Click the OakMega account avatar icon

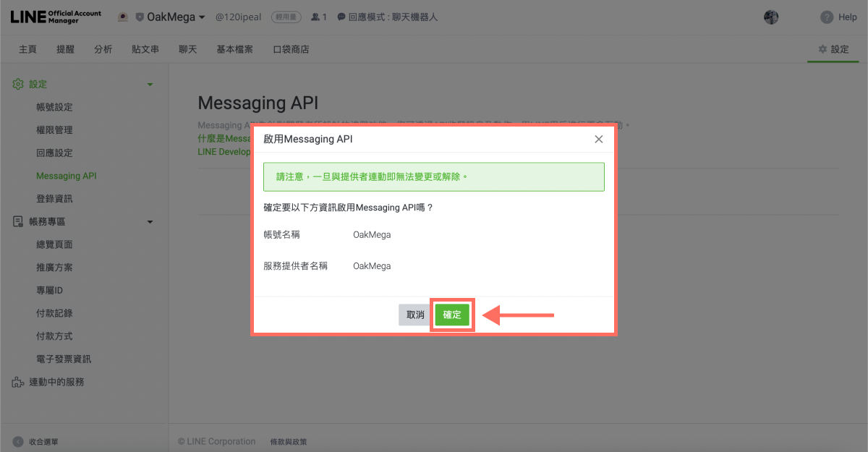(x=123, y=17)
